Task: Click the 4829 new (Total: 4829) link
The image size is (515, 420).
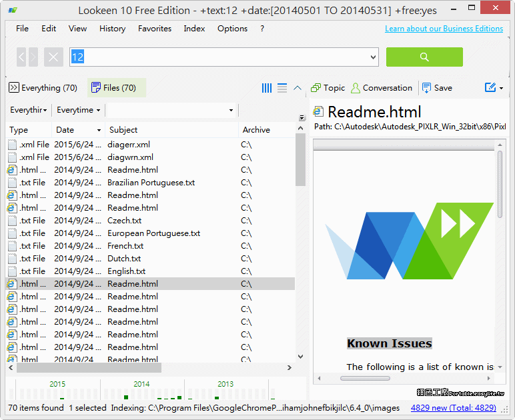Action: click(453, 408)
